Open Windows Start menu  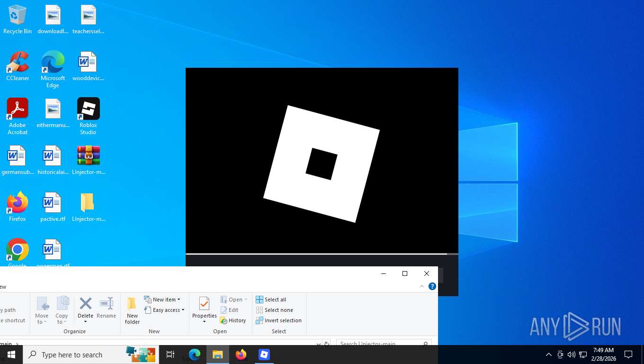pyautogui.click(x=11, y=355)
